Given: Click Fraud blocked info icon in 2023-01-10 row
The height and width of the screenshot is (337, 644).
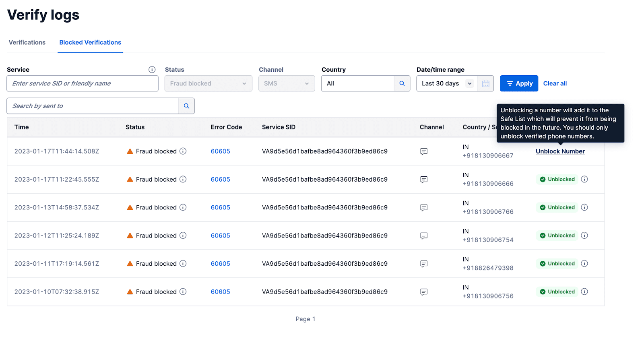Looking at the screenshot, I should [183, 292].
